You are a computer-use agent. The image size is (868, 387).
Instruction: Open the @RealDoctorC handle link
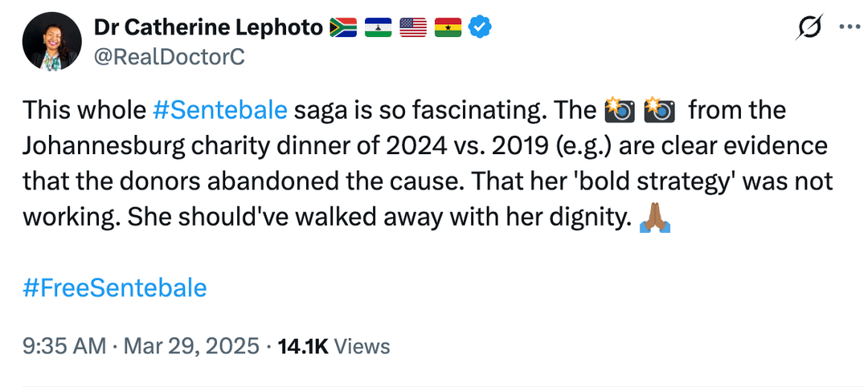[x=169, y=55]
